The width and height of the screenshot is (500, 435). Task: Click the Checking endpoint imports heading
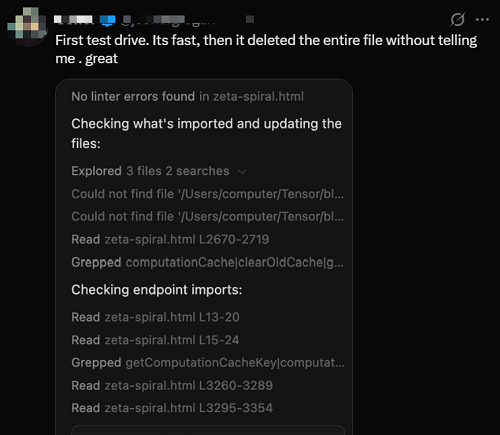point(157,290)
